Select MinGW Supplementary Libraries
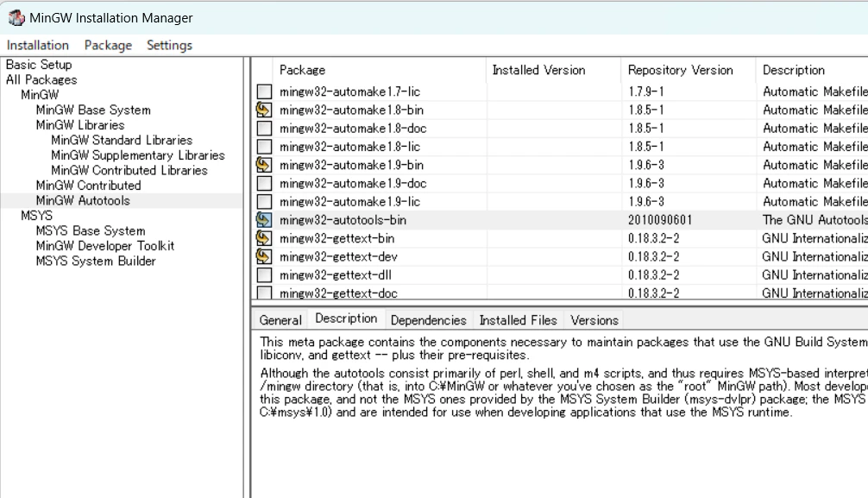 click(x=138, y=155)
